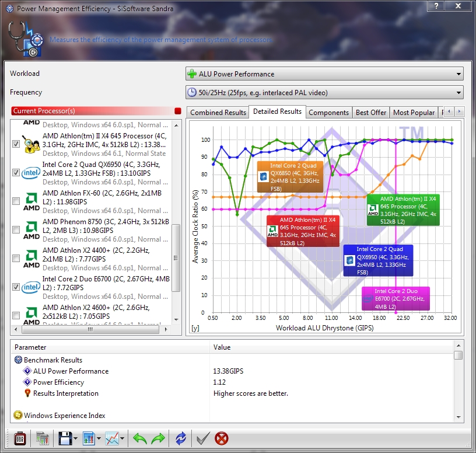Go back with green left arrow
The height and width of the screenshot is (453, 476).
tap(140, 438)
